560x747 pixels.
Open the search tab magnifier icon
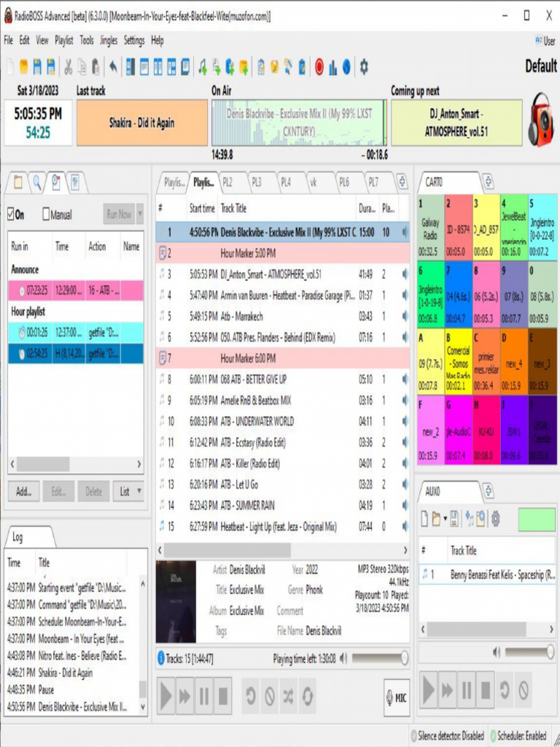tap(36, 182)
